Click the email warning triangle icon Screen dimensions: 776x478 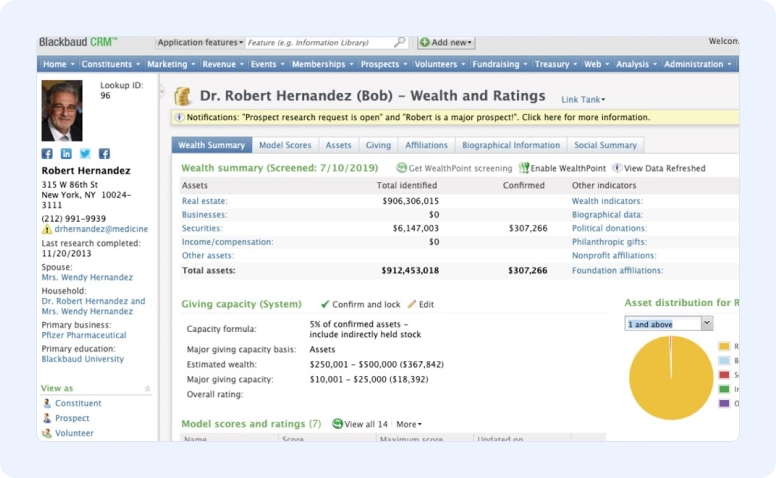47,229
